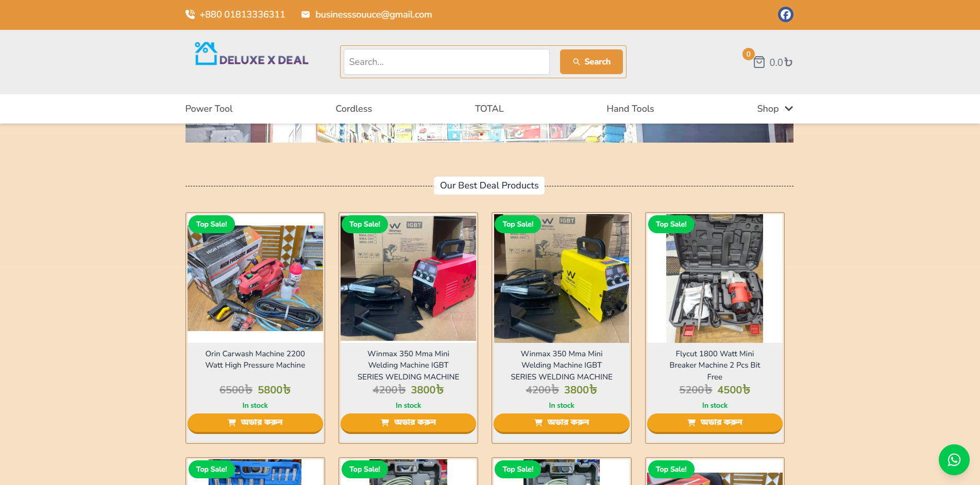Viewport: 980px width, 485px height.
Task: Select the TOTAL category
Action: (x=489, y=109)
